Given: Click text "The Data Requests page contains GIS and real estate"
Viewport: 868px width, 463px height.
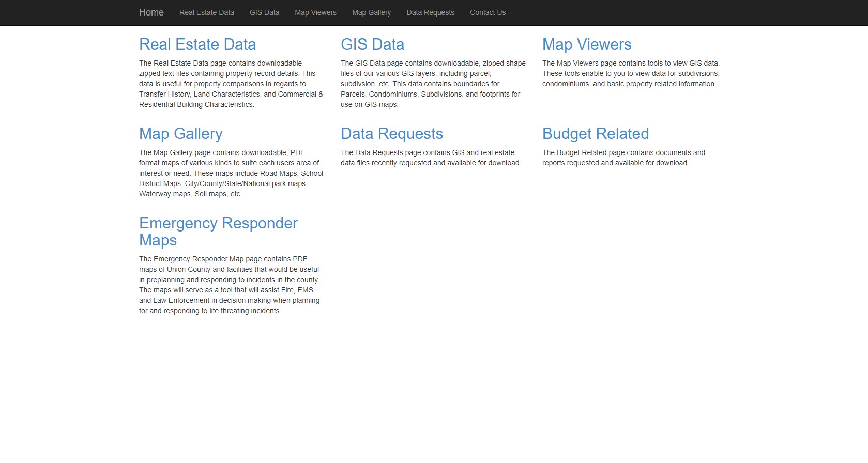Looking at the screenshot, I should pyautogui.click(x=428, y=152).
